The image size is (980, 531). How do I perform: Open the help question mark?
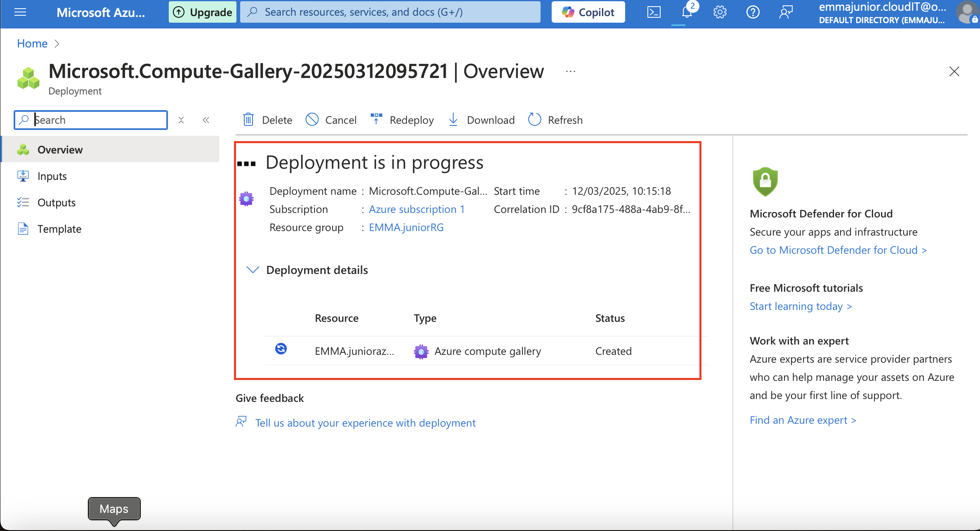click(x=753, y=12)
